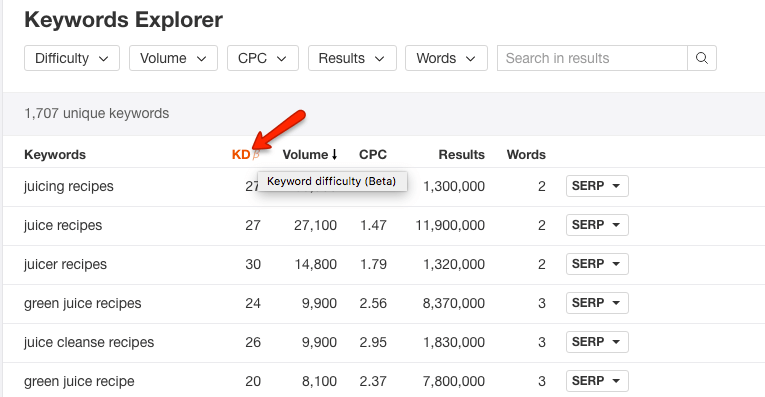765x397 pixels.
Task: Open the CPC filter dropdown
Action: [x=262, y=58]
